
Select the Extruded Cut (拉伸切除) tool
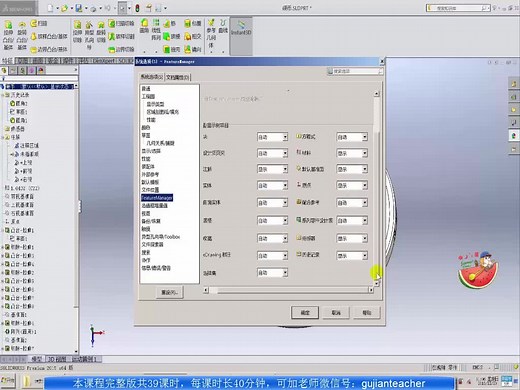click(x=77, y=32)
